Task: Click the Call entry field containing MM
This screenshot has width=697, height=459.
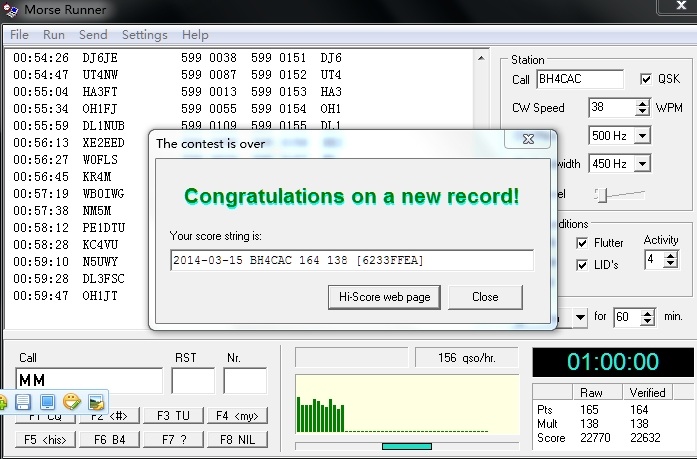Action: point(89,380)
